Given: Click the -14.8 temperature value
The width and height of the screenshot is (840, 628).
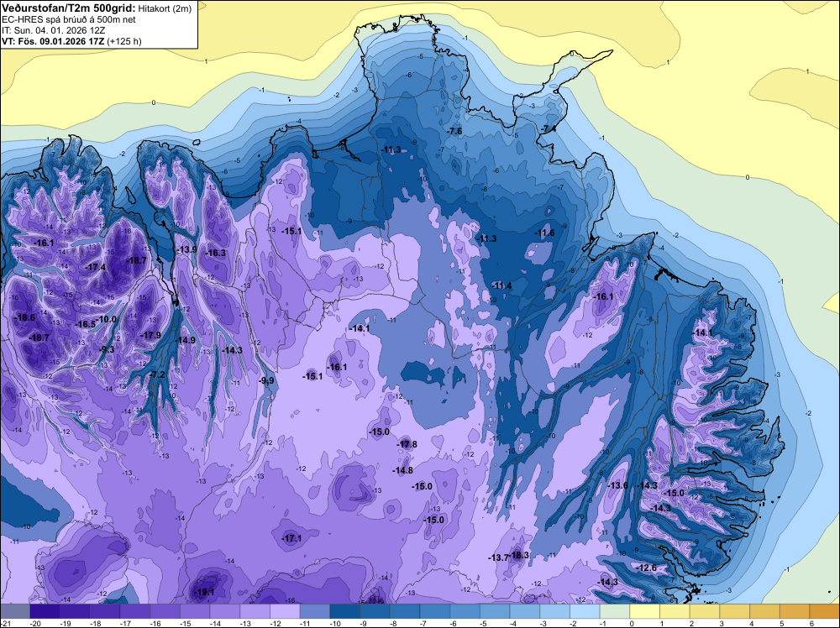Looking at the screenshot, I should pos(403,471).
